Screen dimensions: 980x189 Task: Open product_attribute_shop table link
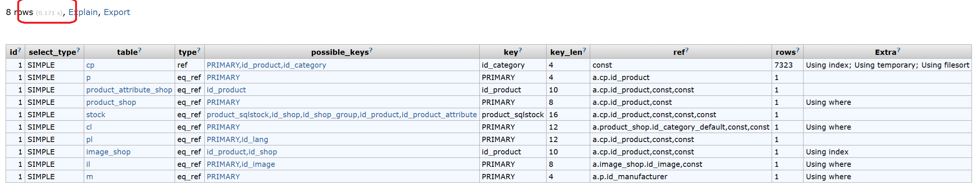(x=129, y=90)
